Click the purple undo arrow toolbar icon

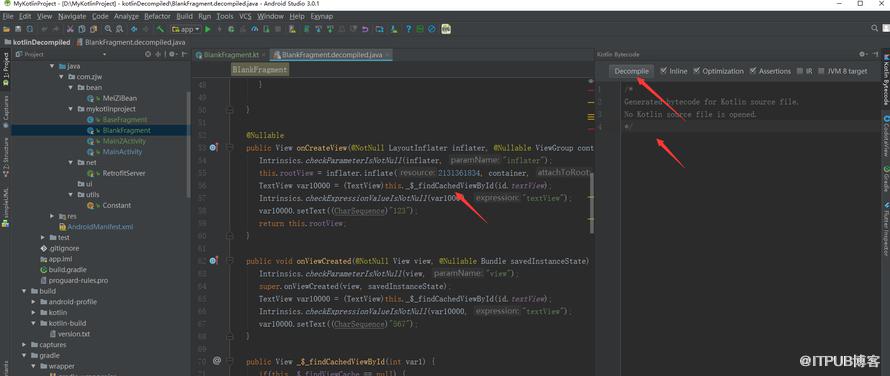click(x=365, y=29)
